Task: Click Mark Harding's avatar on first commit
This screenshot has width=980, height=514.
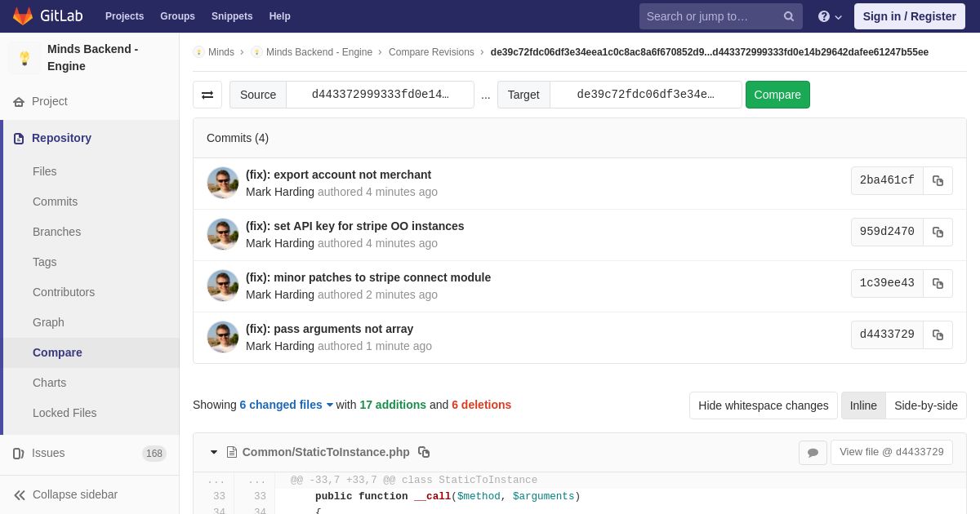Action: (223, 183)
